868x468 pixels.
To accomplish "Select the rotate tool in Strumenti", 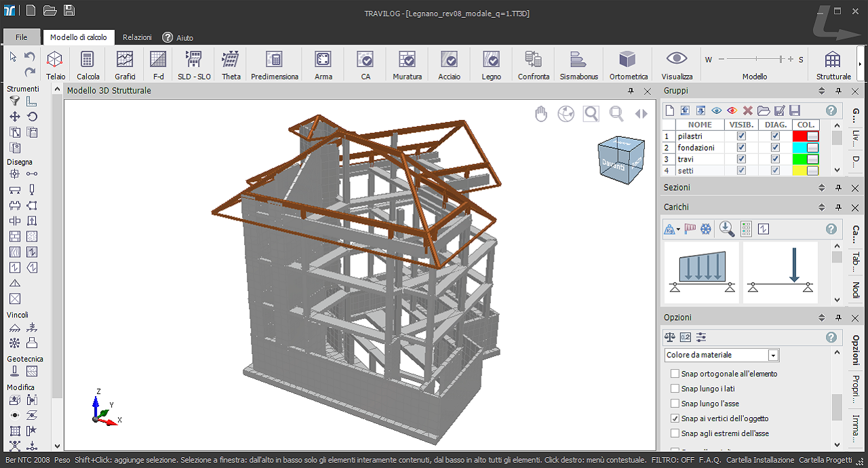I will coord(32,117).
